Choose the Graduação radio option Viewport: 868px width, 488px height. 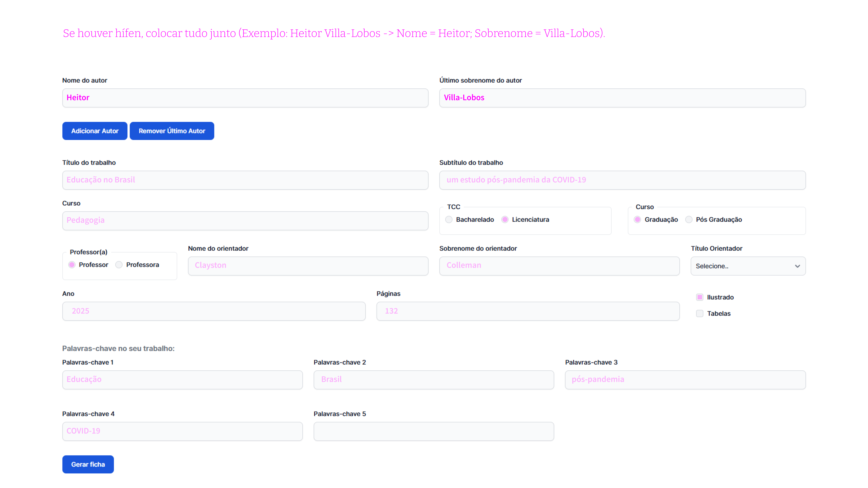(637, 220)
